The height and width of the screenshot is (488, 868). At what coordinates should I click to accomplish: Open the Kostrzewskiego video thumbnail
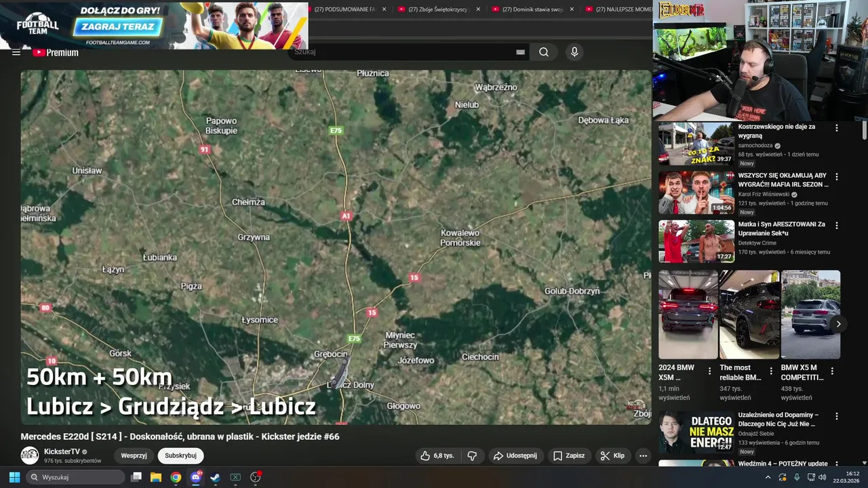click(x=696, y=143)
